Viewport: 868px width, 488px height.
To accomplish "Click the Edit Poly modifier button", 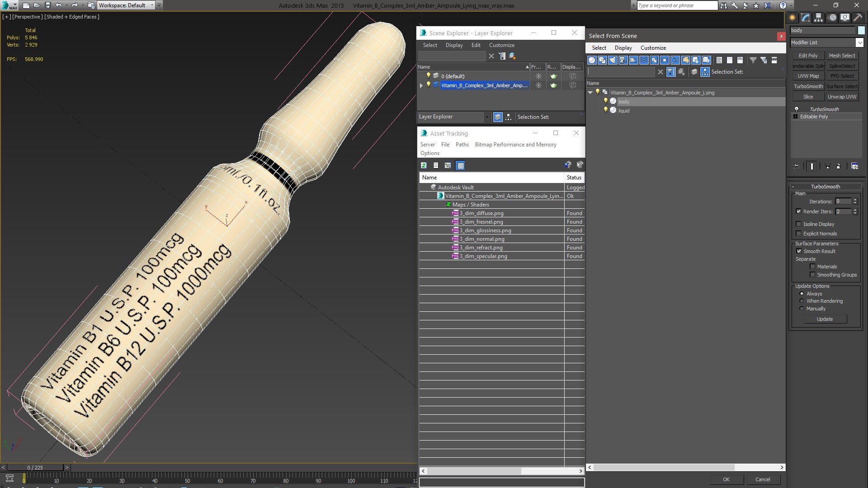I will pyautogui.click(x=808, y=56).
